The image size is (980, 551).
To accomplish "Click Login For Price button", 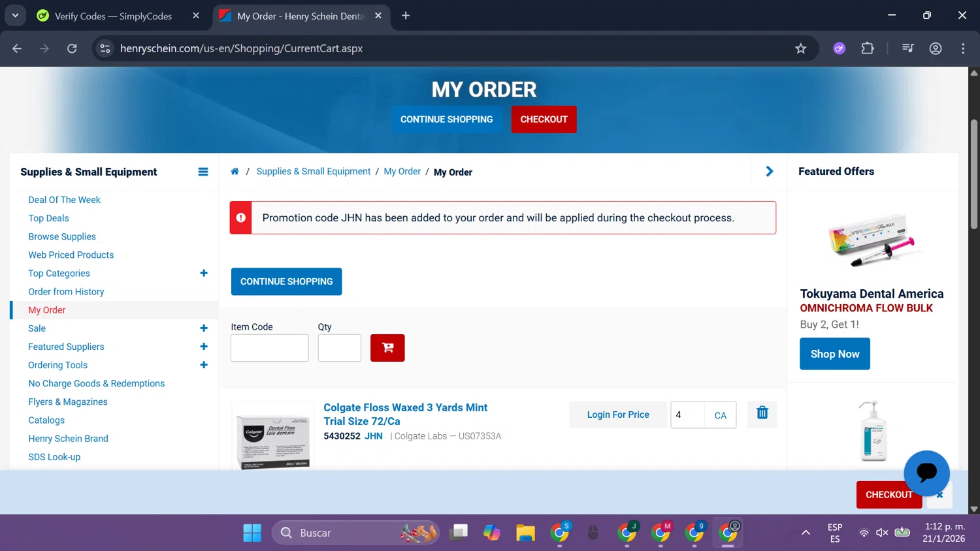I will (x=618, y=415).
